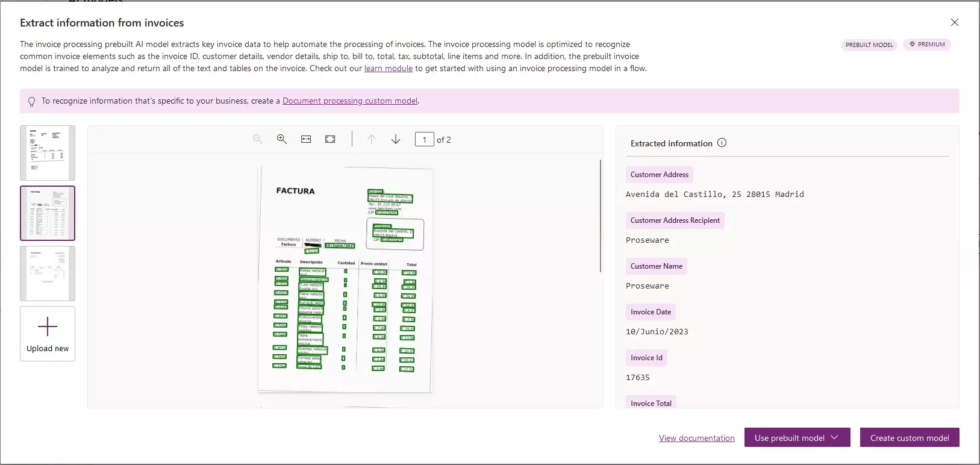Select the Invoice Id field tag
This screenshot has width=980, height=465.
pos(646,358)
